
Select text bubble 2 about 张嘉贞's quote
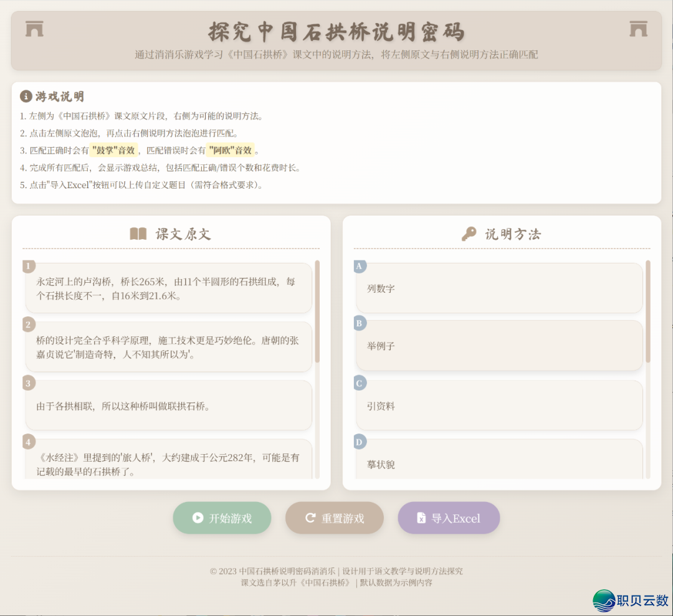(169, 346)
